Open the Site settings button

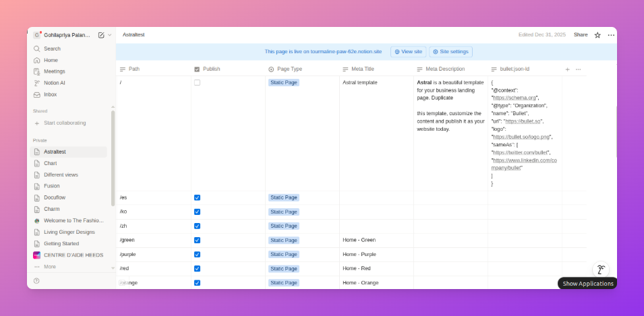tap(450, 51)
